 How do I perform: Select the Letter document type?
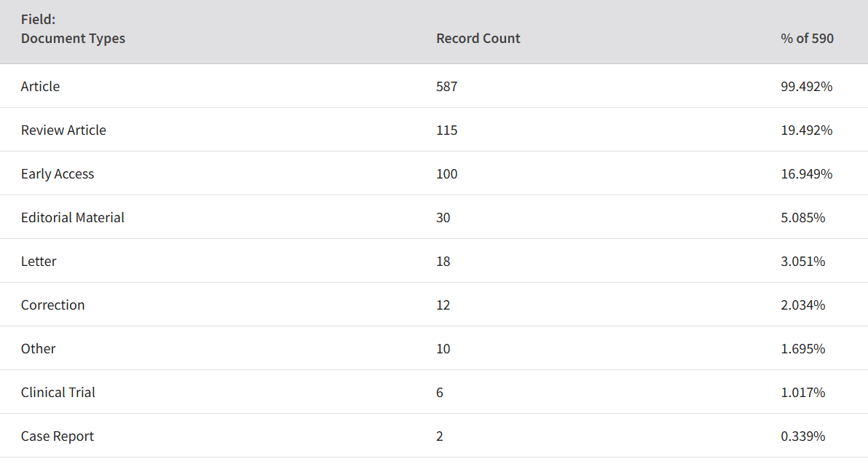[x=39, y=262]
